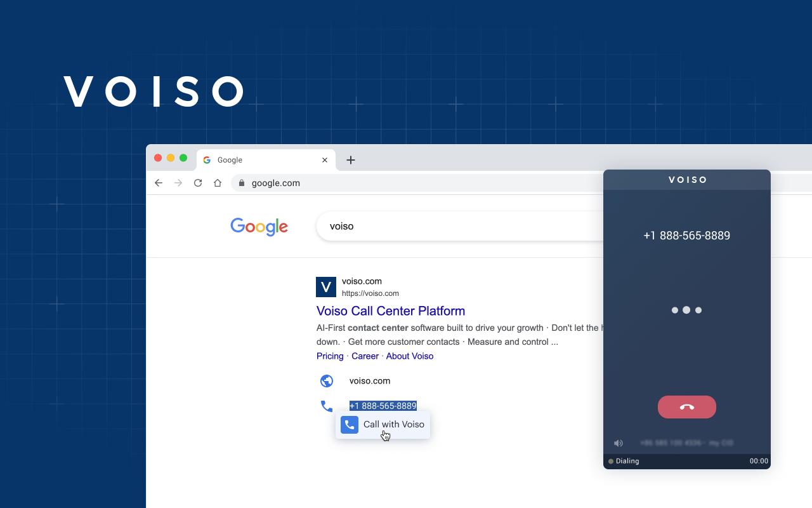Minimize the browser with yellow button
Viewport: 812px width, 508px height.
[x=171, y=157]
